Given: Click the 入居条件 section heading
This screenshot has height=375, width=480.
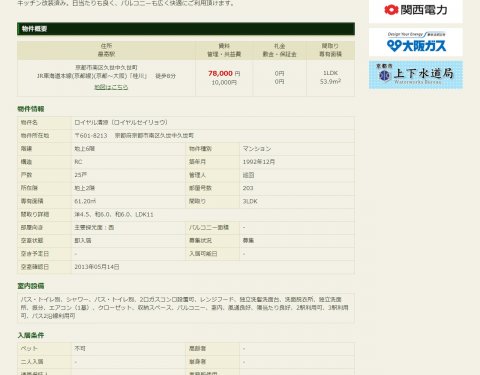Looking at the screenshot, I should (31, 335).
